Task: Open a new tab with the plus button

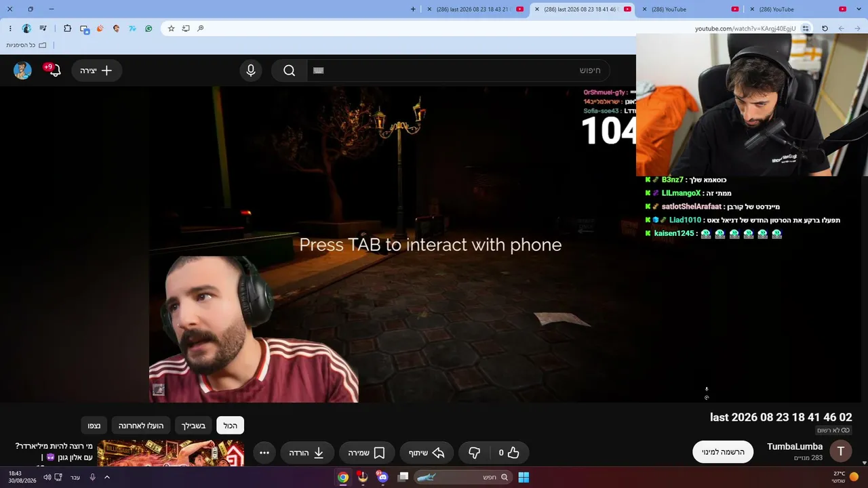Action: [x=414, y=9]
